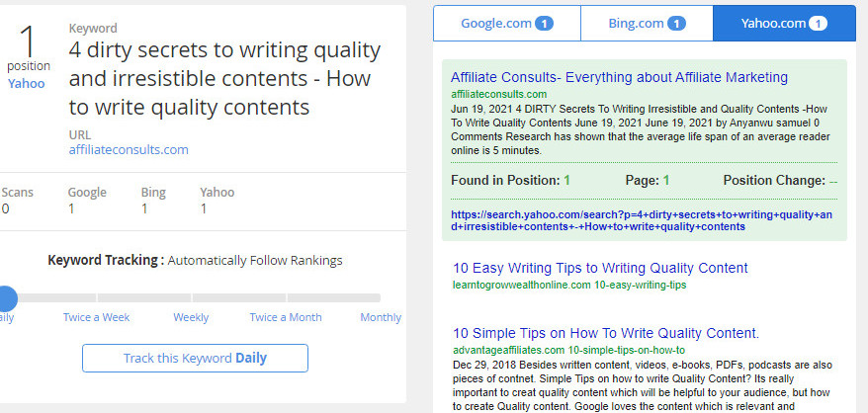Open 10 Easy Writing Tips result

[600, 268]
